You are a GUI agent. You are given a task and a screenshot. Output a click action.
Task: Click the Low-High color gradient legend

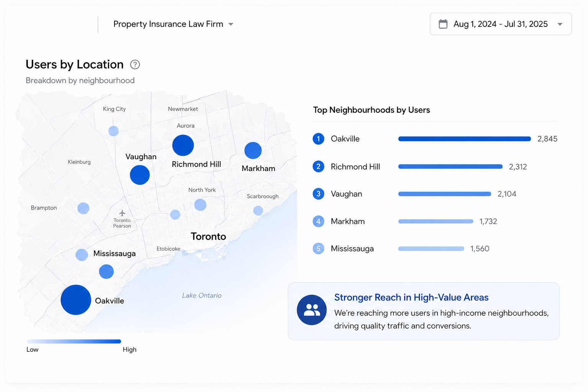(x=74, y=341)
